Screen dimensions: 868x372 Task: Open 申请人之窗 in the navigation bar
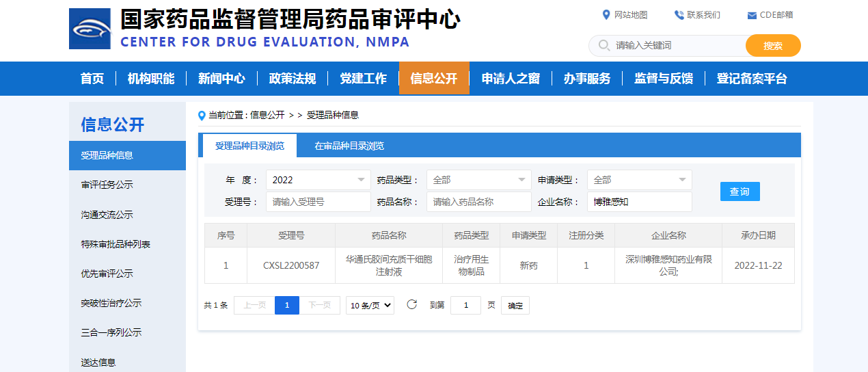[511, 79]
